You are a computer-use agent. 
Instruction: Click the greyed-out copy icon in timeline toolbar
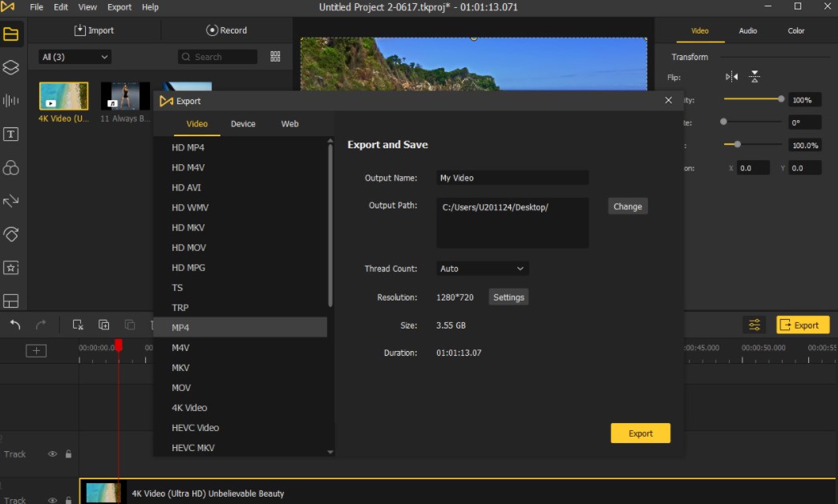click(129, 325)
